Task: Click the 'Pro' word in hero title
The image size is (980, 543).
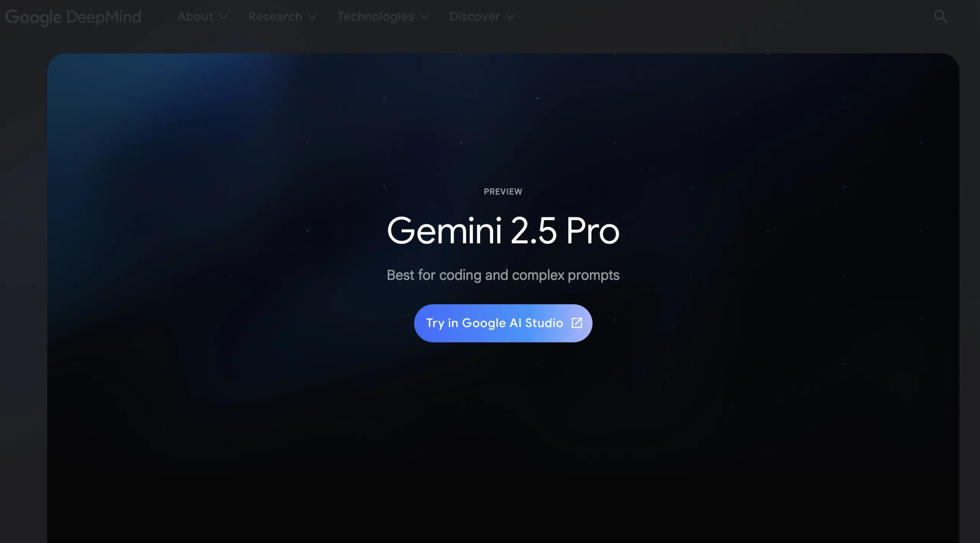Action: (x=593, y=230)
